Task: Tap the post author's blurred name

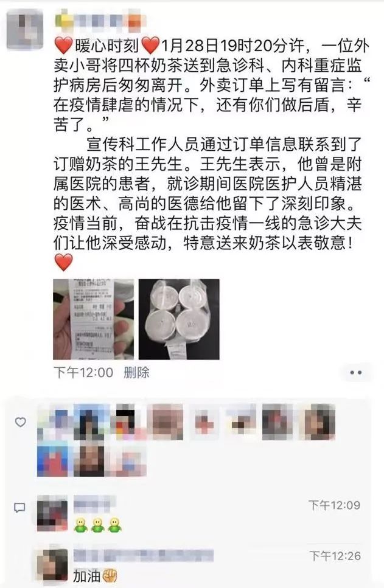Action: coord(99,20)
